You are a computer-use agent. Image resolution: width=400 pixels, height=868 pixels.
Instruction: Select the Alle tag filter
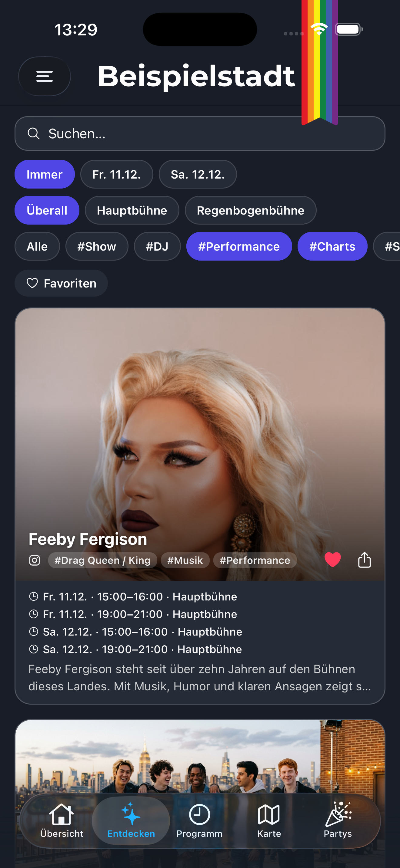[x=37, y=246]
